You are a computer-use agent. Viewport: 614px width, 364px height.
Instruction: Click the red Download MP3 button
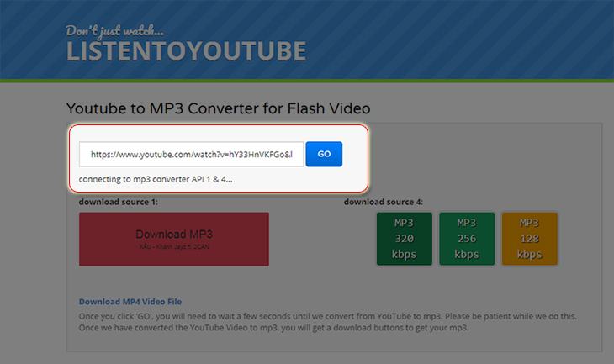click(x=174, y=239)
